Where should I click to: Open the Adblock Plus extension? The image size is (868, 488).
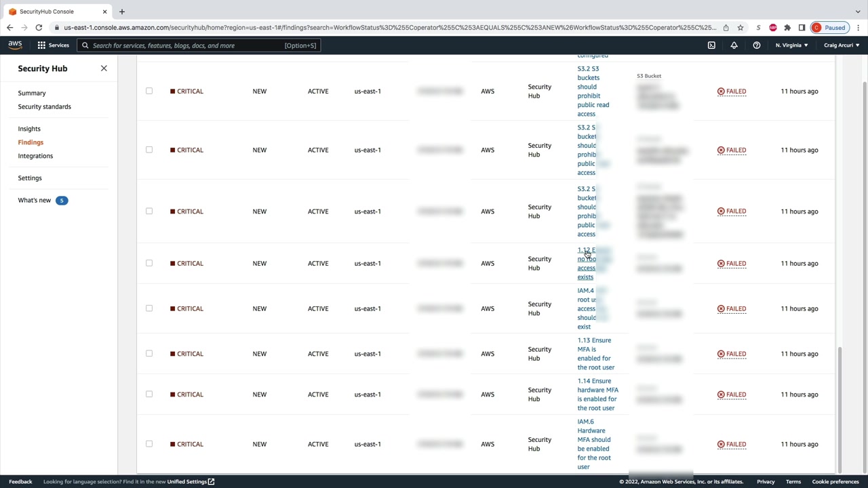click(x=773, y=28)
